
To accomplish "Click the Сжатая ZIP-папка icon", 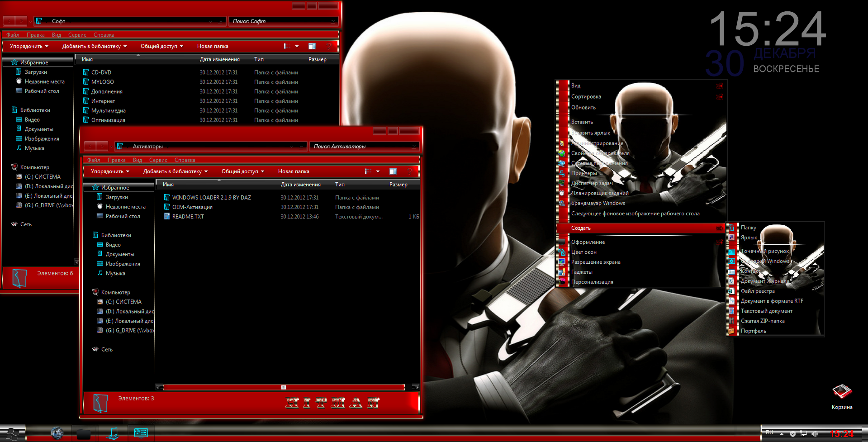I will pyautogui.click(x=731, y=321).
